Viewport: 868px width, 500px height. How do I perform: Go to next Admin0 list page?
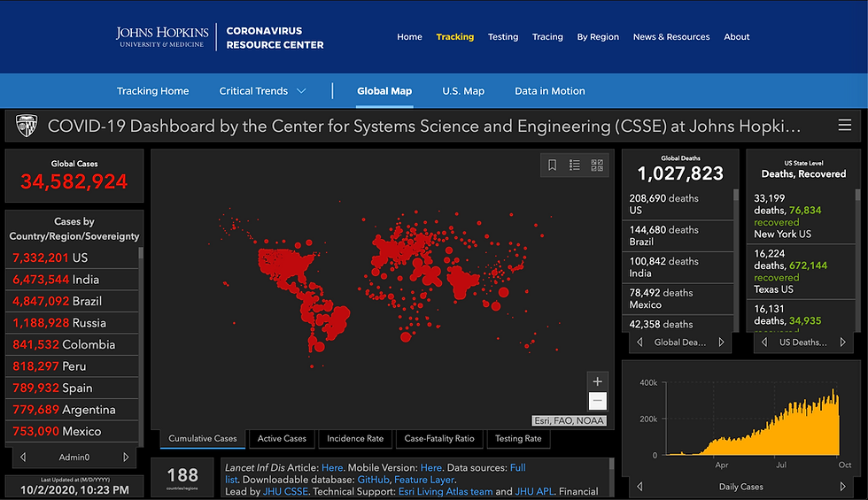pyautogui.click(x=126, y=457)
